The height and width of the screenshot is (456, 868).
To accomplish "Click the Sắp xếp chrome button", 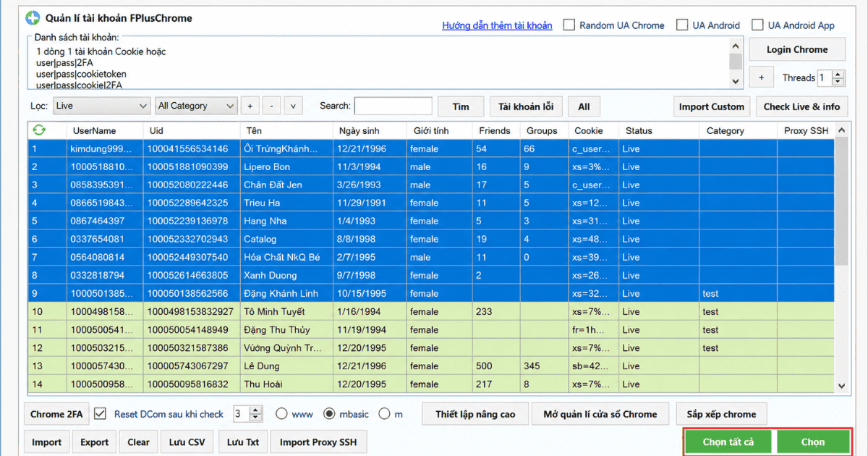I will (721, 414).
